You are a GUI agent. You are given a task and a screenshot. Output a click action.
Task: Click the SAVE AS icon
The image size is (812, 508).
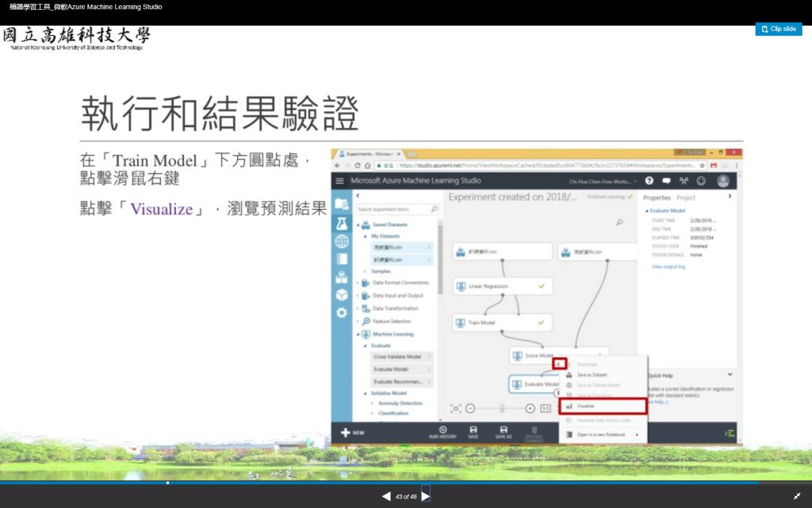click(x=503, y=432)
